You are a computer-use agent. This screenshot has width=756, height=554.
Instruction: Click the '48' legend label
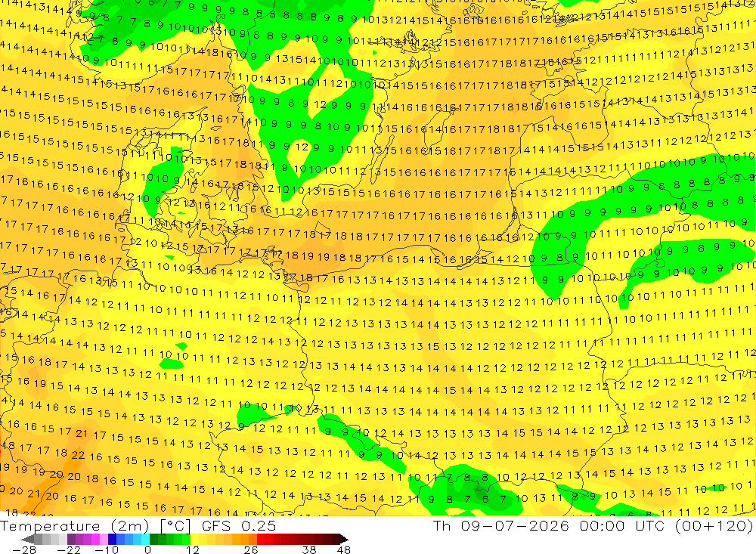(344, 549)
